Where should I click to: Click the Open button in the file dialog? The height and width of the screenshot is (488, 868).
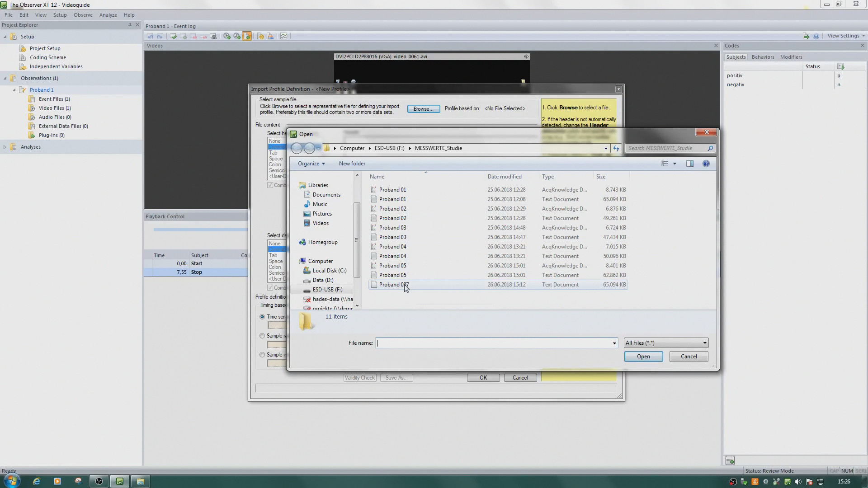coord(643,357)
